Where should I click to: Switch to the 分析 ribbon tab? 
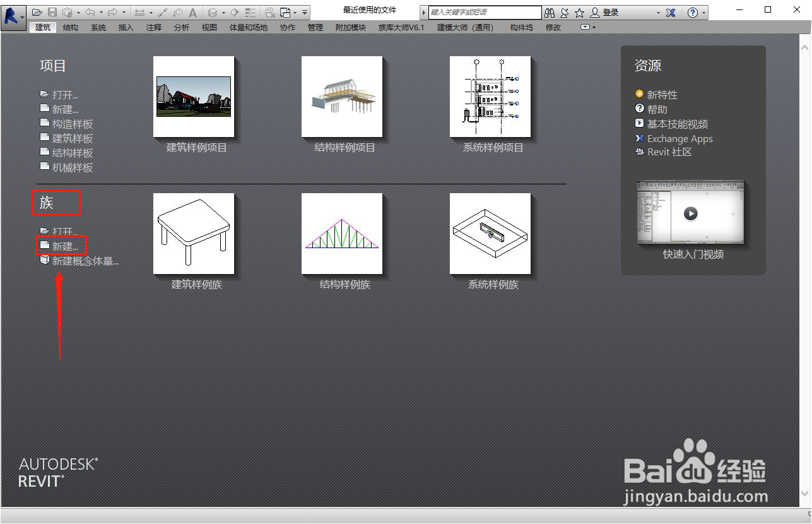pos(182,27)
